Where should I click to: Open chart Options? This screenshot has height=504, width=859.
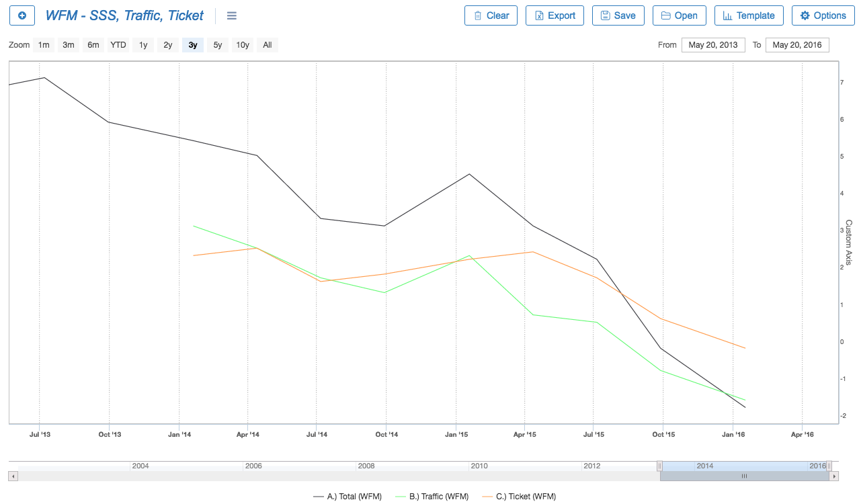click(x=823, y=15)
